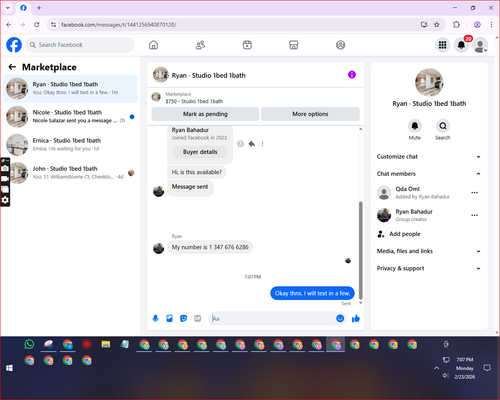
Task: Send a thumbs up like
Action: (356, 318)
